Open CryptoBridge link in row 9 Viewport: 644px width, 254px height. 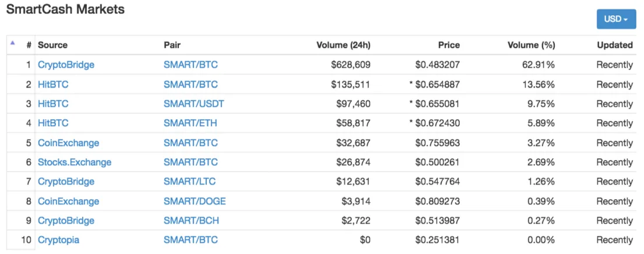(x=66, y=221)
